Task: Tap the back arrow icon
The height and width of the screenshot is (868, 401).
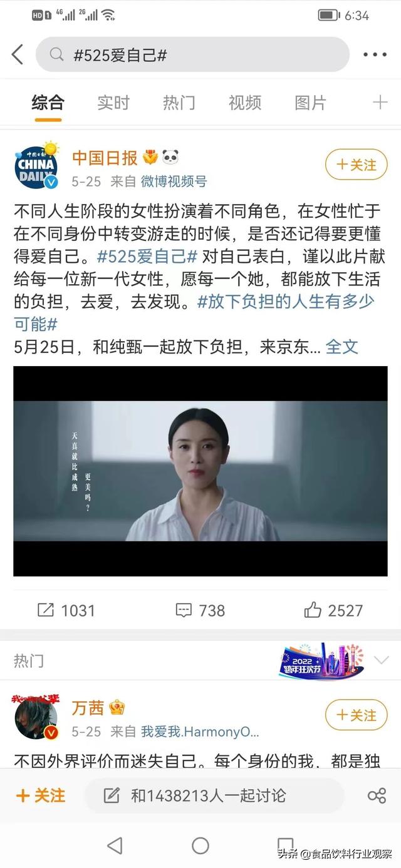Action: pos(18,54)
